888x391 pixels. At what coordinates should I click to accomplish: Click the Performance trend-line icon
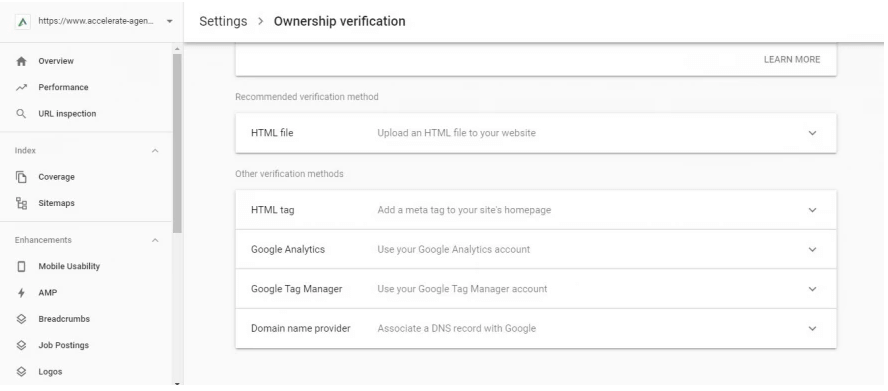point(21,87)
